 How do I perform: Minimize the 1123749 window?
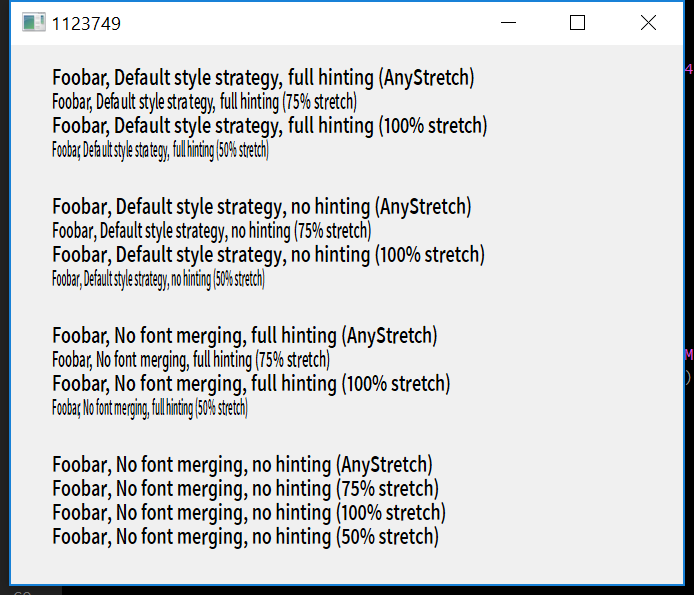(x=508, y=23)
